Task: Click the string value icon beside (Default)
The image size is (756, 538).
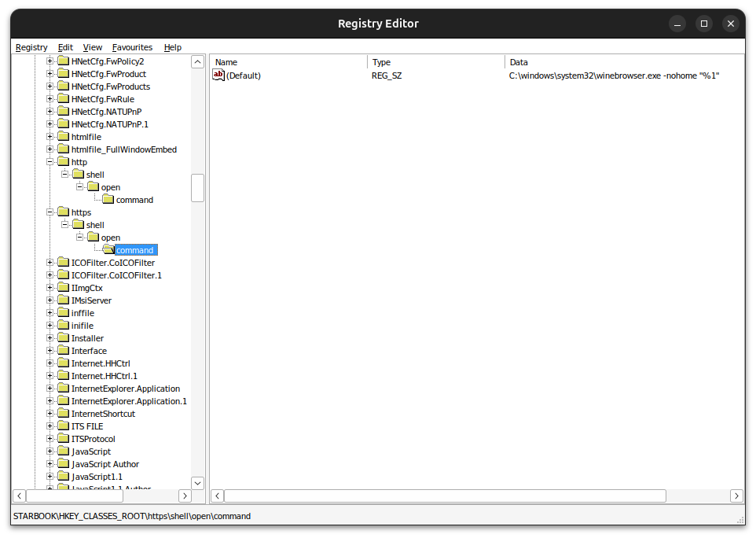Action: pyautogui.click(x=219, y=76)
